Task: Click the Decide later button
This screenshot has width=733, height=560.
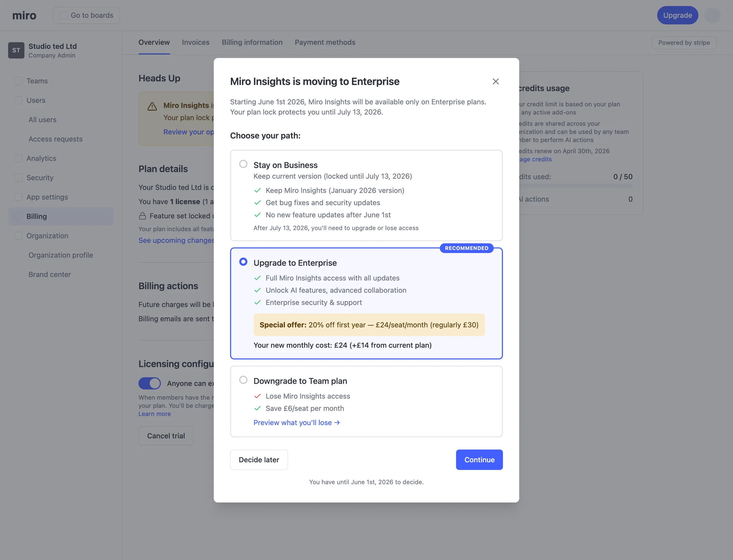Action: (259, 460)
